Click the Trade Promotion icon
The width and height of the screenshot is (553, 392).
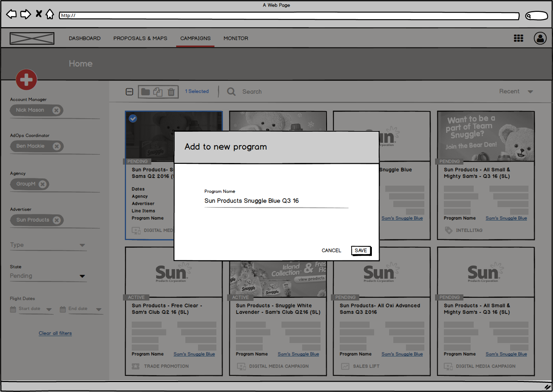click(136, 366)
